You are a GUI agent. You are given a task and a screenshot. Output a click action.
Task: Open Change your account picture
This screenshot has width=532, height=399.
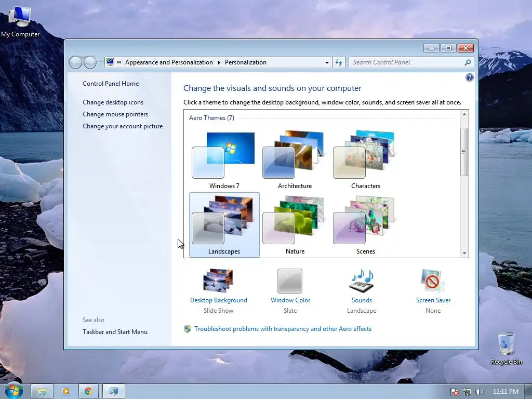click(123, 126)
